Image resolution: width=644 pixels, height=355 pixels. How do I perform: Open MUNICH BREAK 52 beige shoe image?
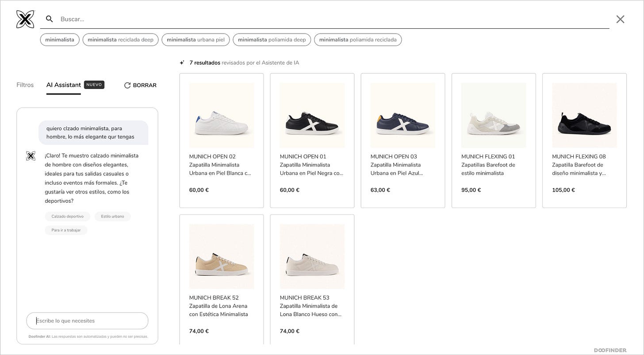pyautogui.click(x=222, y=256)
